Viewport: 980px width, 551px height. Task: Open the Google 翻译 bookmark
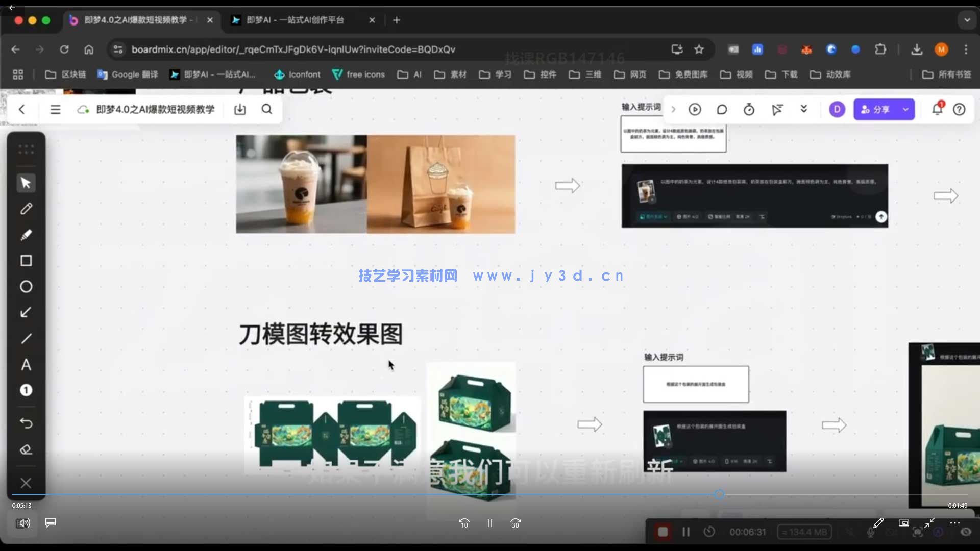coord(127,74)
